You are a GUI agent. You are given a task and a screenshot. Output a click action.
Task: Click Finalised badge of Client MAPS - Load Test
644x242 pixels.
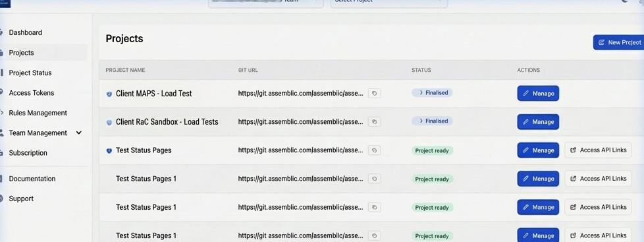432,93
